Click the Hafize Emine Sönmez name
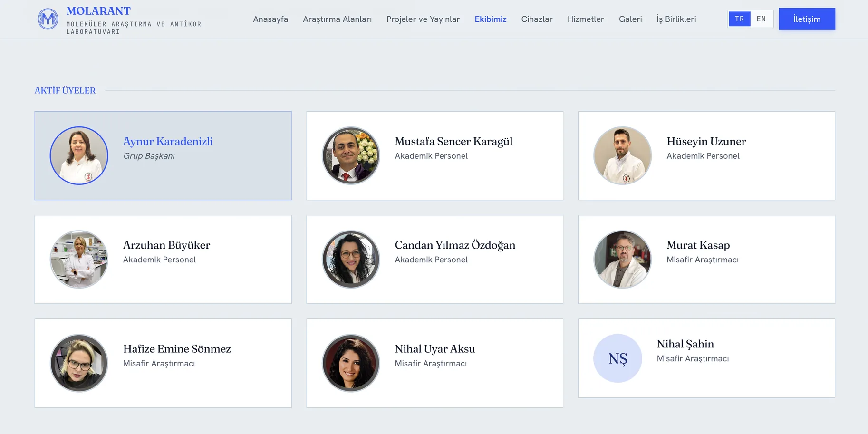 coord(177,348)
